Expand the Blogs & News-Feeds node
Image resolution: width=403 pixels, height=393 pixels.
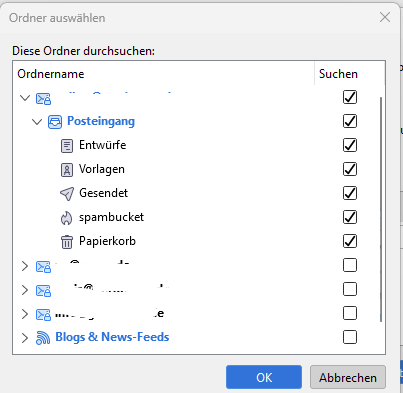coord(25,338)
